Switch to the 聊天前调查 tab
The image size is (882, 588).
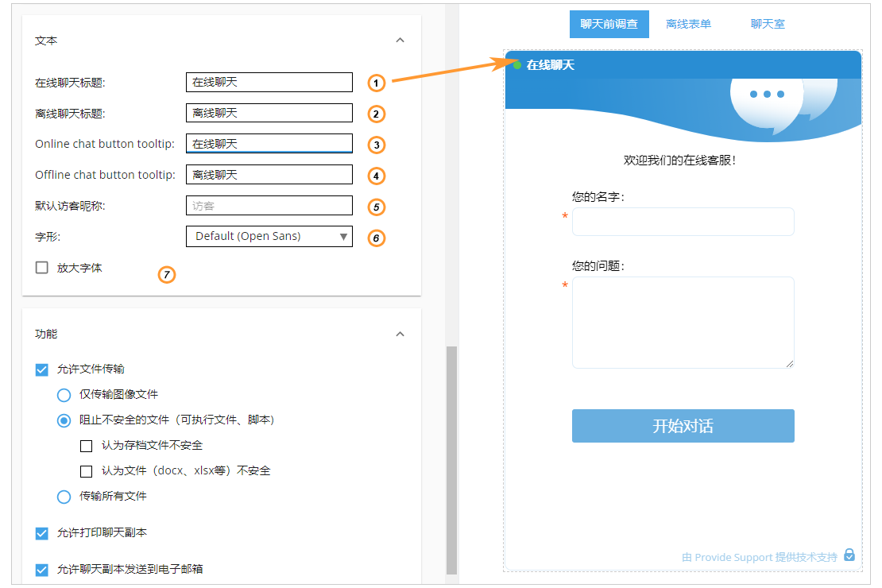coord(609,24)
